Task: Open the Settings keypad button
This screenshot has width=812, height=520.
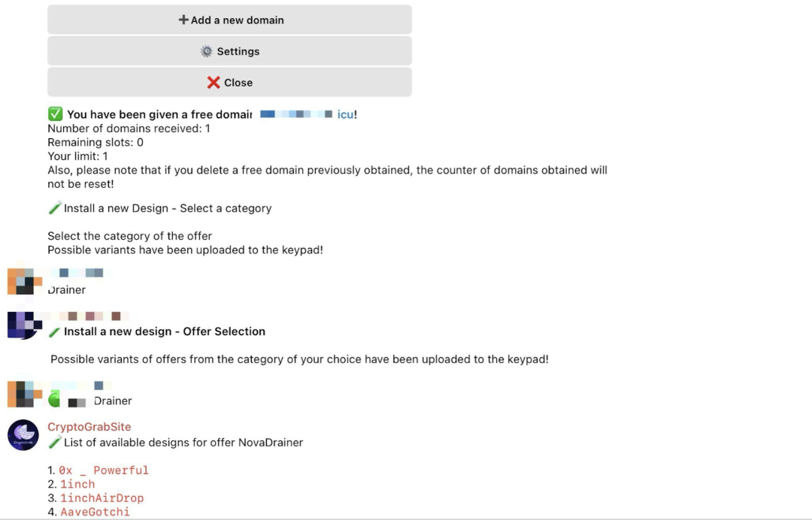Action: 229,51
